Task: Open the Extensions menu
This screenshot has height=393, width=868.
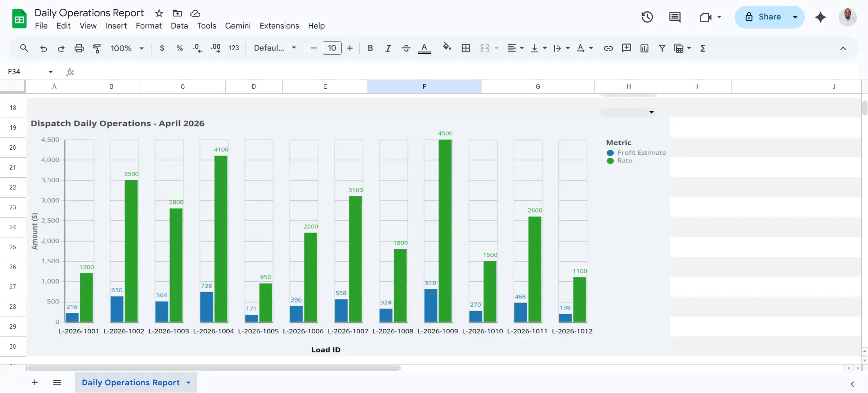Action: pos(279,26)
